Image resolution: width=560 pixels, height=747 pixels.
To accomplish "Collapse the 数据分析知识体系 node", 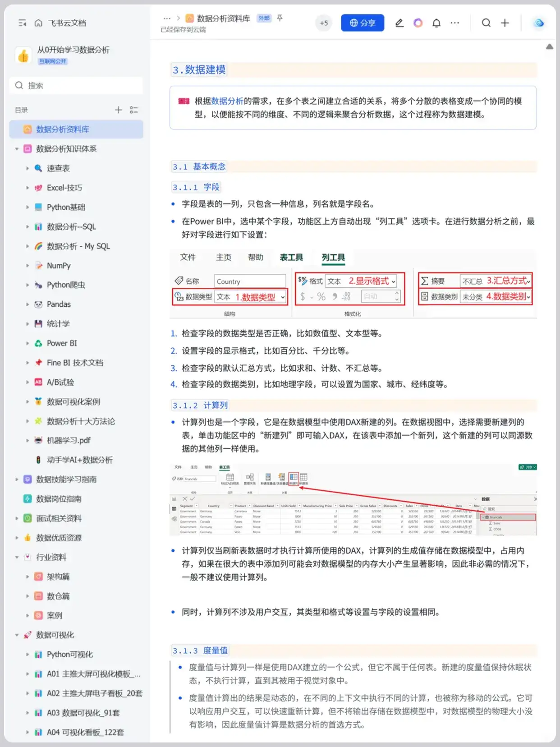I will coord(17,149).
